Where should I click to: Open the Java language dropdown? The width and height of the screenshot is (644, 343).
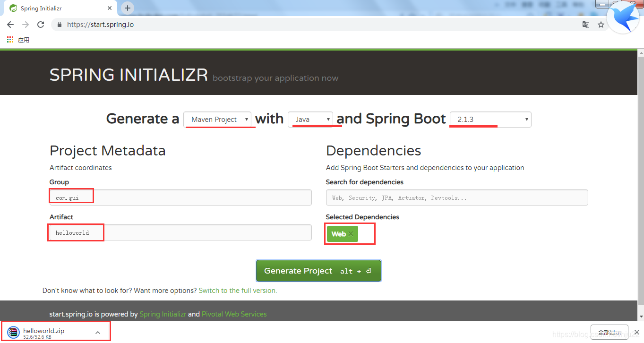pyautogui.click(x=310, y=120)
